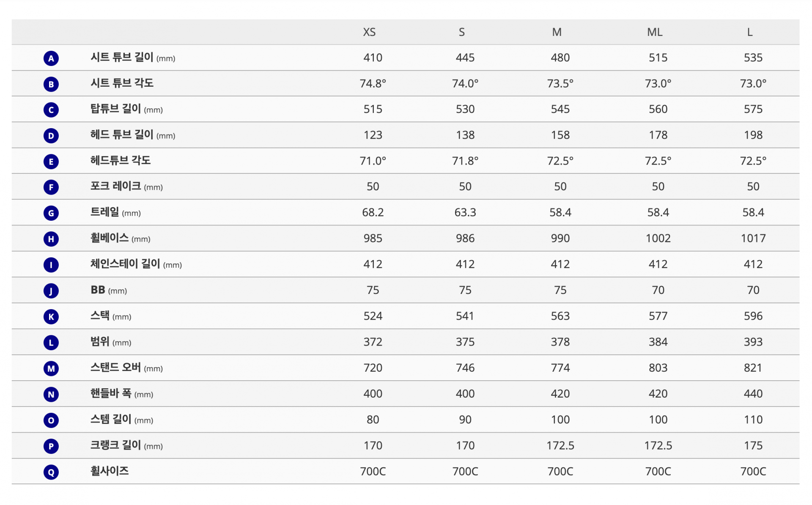
Task: Click the P badge for 크랭크 길이
Action: [x=51, y=446]
